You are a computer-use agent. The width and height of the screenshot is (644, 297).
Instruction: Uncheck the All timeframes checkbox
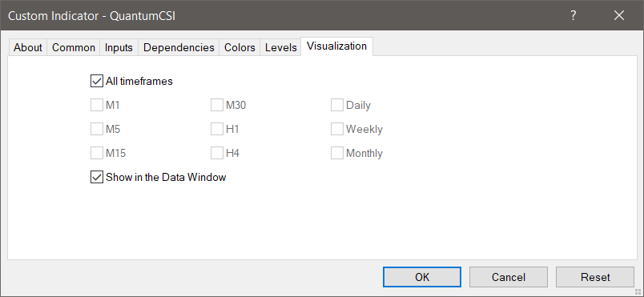point(96,81)
